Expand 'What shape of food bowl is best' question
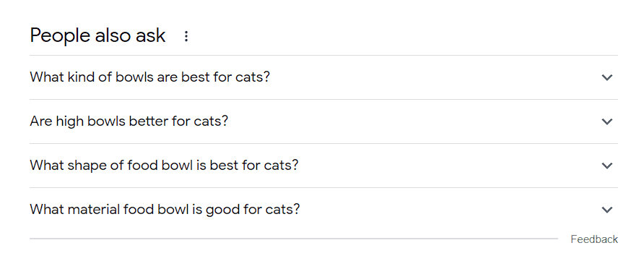The height and width of the screenshot is (269, 644). pyautogui.click(x=323, y=166)
